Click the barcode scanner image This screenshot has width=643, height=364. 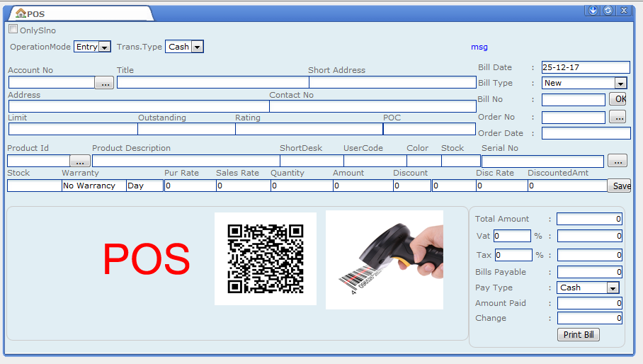(385, 260)
